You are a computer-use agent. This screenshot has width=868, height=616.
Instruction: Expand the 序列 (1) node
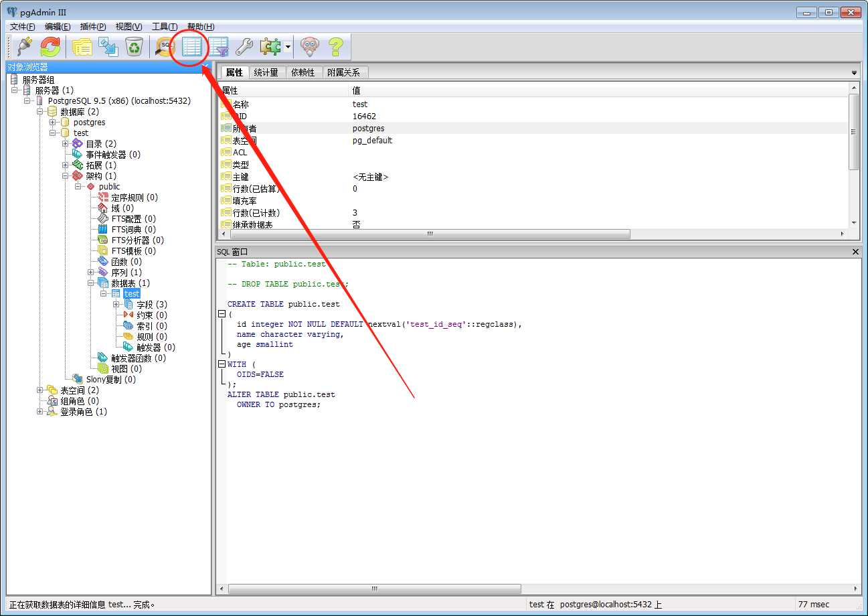91,273
